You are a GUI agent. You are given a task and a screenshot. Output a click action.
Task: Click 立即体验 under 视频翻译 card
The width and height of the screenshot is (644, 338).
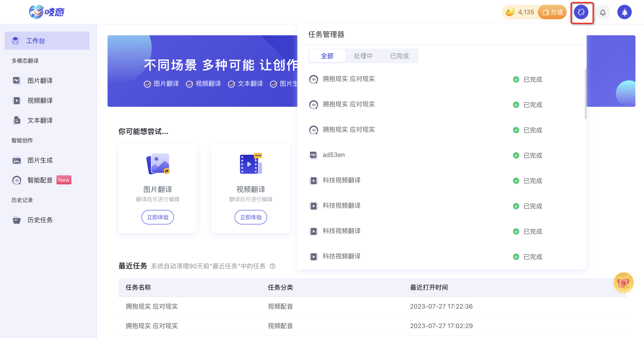pos(251,217)
